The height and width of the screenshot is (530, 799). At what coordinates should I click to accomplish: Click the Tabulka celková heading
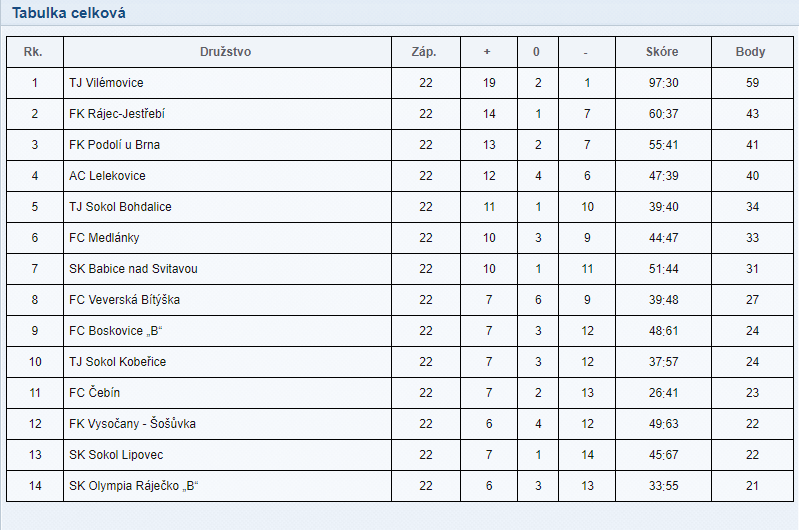click(x=69, y=13)
